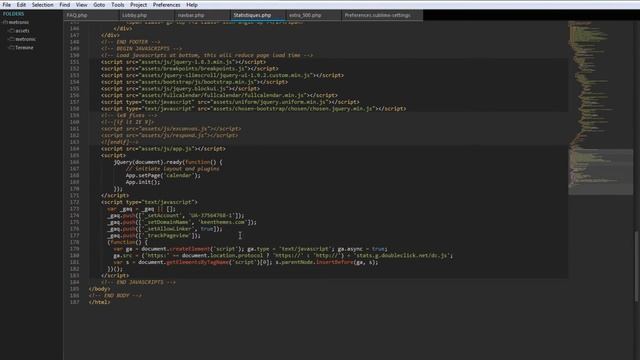Open the Tools menu
The width and height of the screenshot is (640, 360).
118,5
